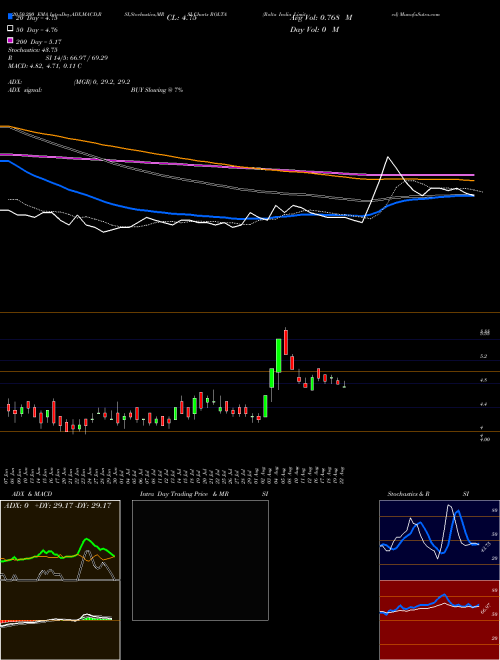Click the tallest red candlestick at the peak
500x660 pixels.
click(x=286, y=342)
